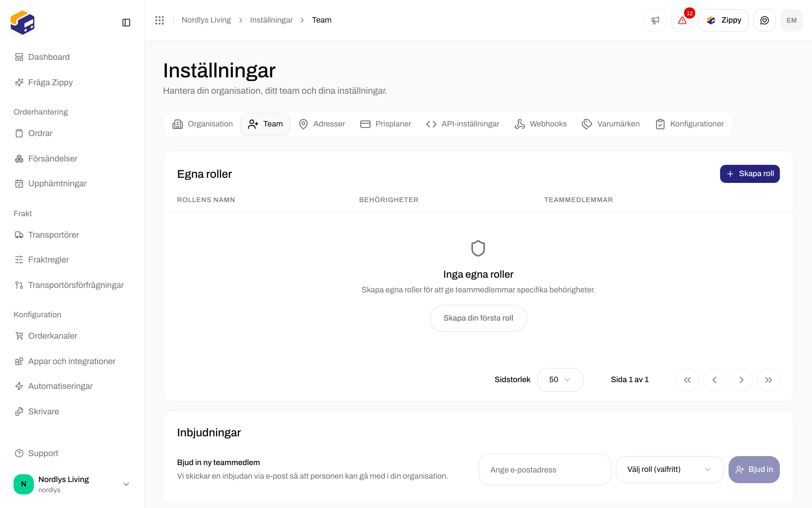The width and height of the screenshot is (812, 508).
Task: Open Ordrar in sidebar
Action: [72, 133]
